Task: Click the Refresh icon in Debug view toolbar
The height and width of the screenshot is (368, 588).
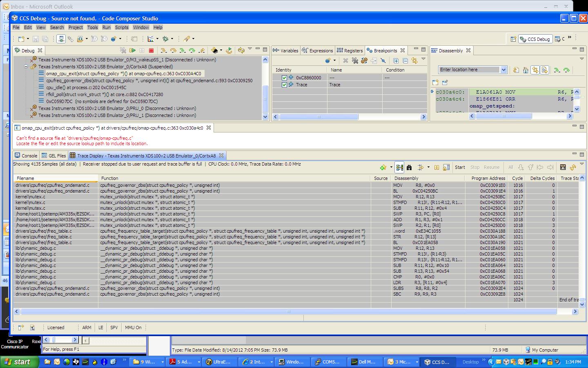Action: tap(241, 50)
